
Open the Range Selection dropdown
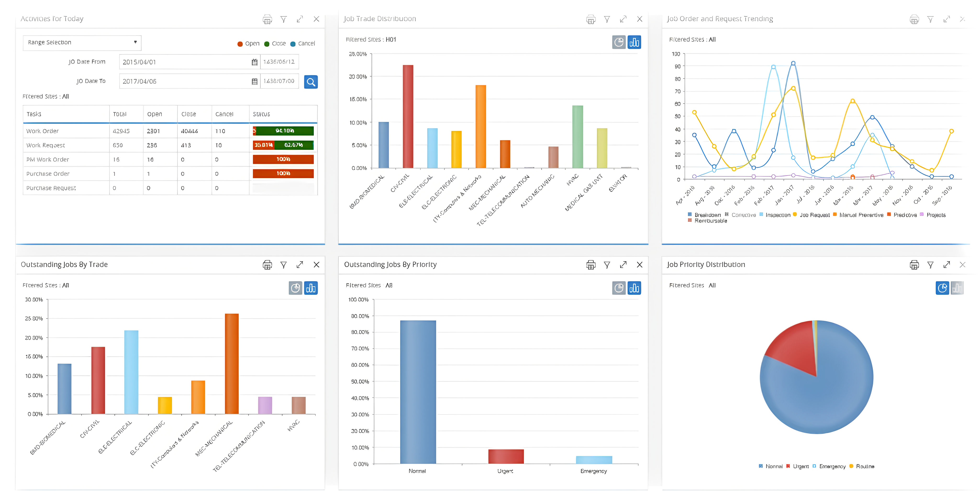[82, 43]
